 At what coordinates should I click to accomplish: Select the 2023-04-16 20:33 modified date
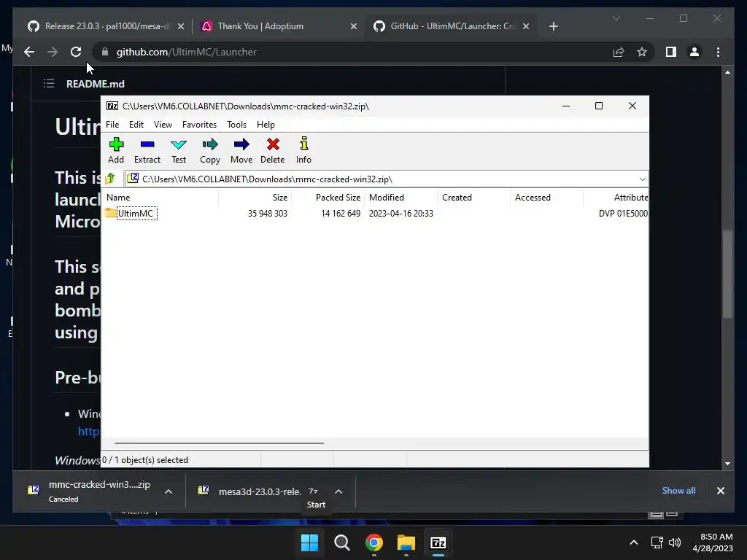pos(401,214)
